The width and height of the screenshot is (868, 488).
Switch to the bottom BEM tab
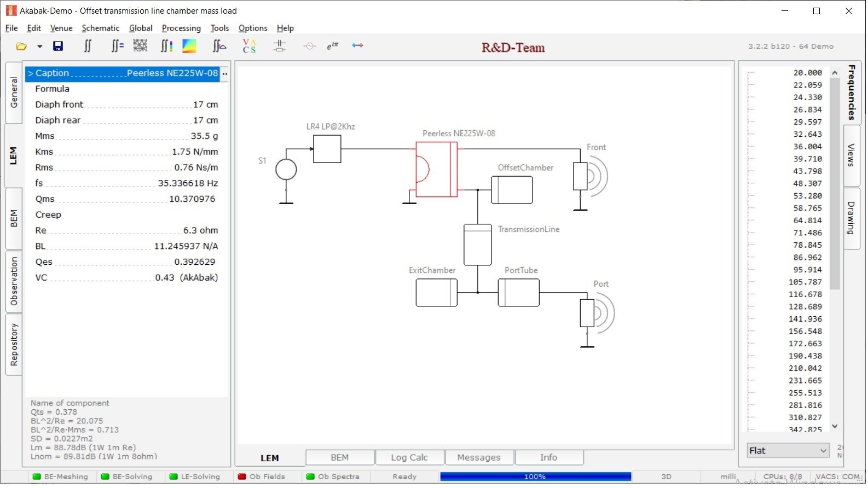[340, 457]
